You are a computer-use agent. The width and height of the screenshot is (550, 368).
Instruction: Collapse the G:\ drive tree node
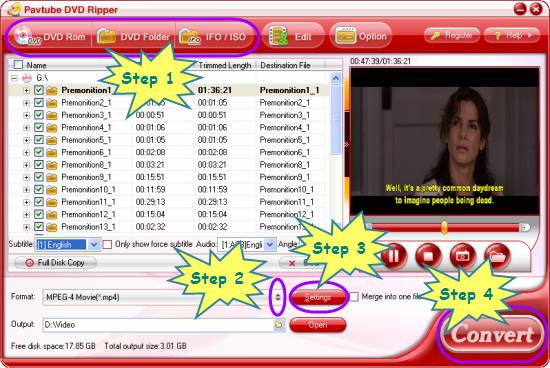pyautogui.click(x=14, y=78)
